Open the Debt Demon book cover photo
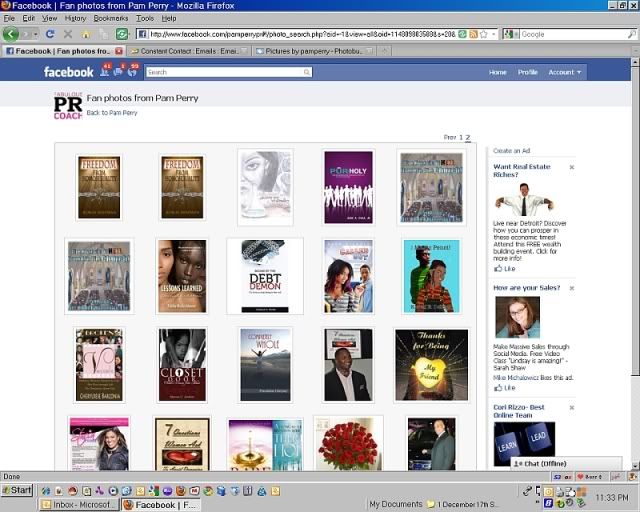640x512 pixels. [x=265, y=276]
